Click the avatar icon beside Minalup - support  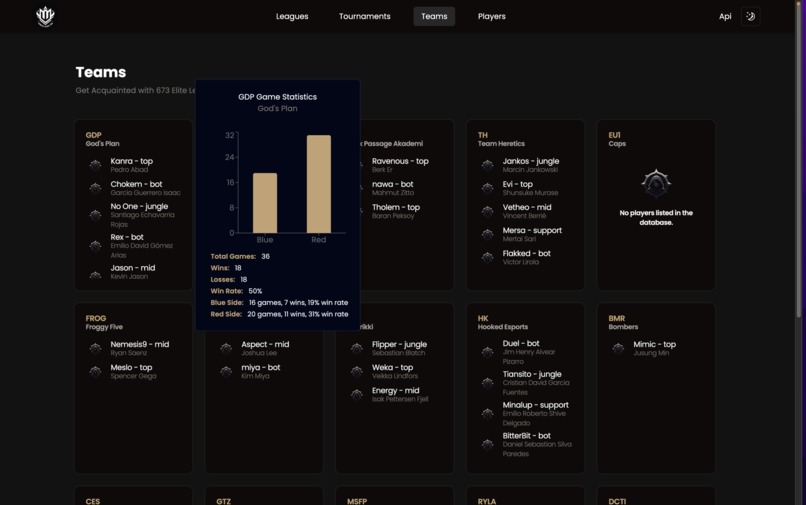pyautogui.click(x=487, y=413)
